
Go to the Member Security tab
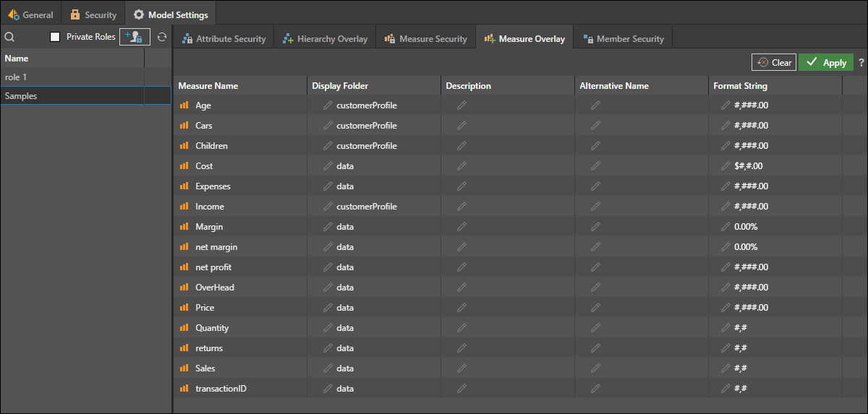pyautogui.click(x=623, y=39)
